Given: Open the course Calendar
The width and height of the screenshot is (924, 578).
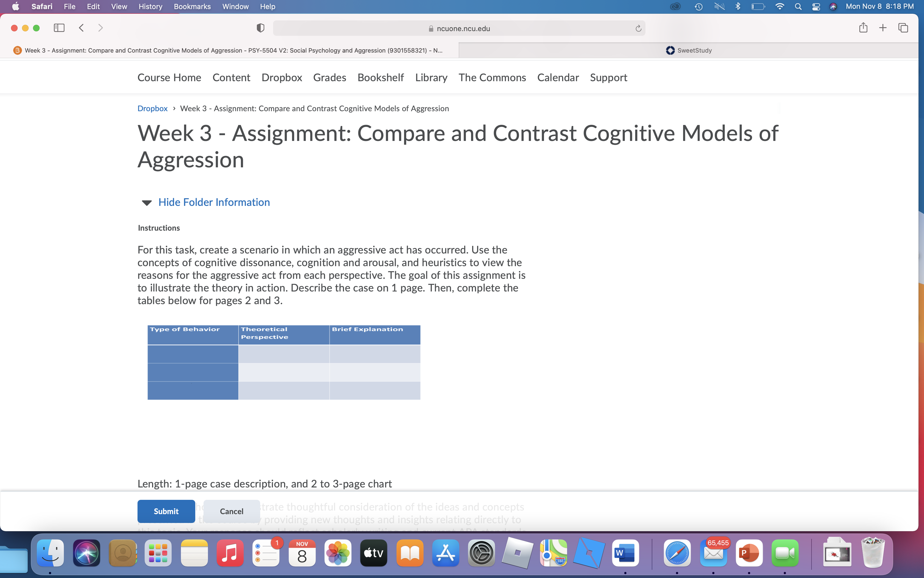Looking at the screenshot, I should click(x=558, y=78).
